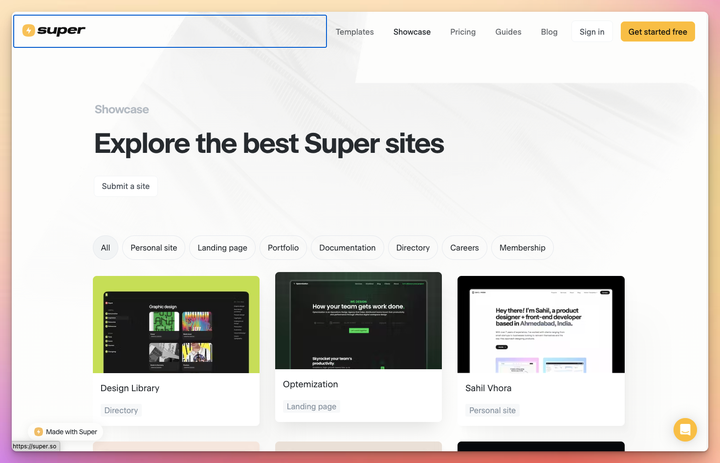Image resolution: width=720 pixels, height=463 pixels.
Task: Choose the Careers filter chip
Action: click(x=464, y=248)
